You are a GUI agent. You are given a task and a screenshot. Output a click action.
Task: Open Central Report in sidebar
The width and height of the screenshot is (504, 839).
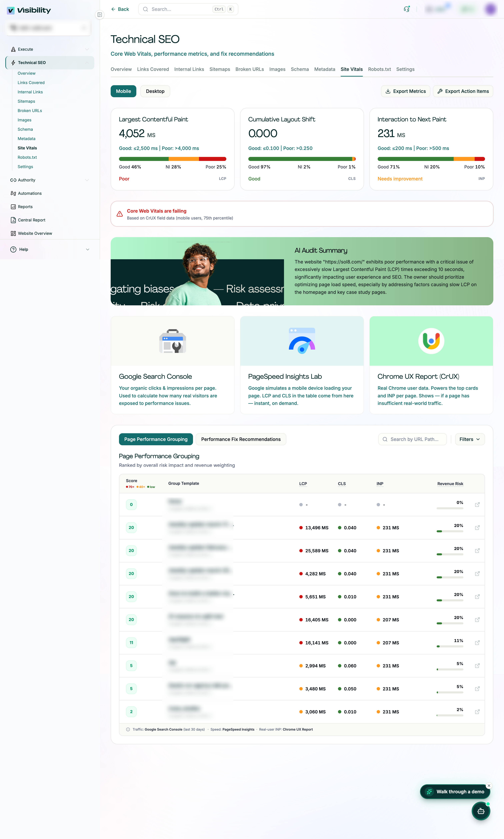click(x=50, y=220)
